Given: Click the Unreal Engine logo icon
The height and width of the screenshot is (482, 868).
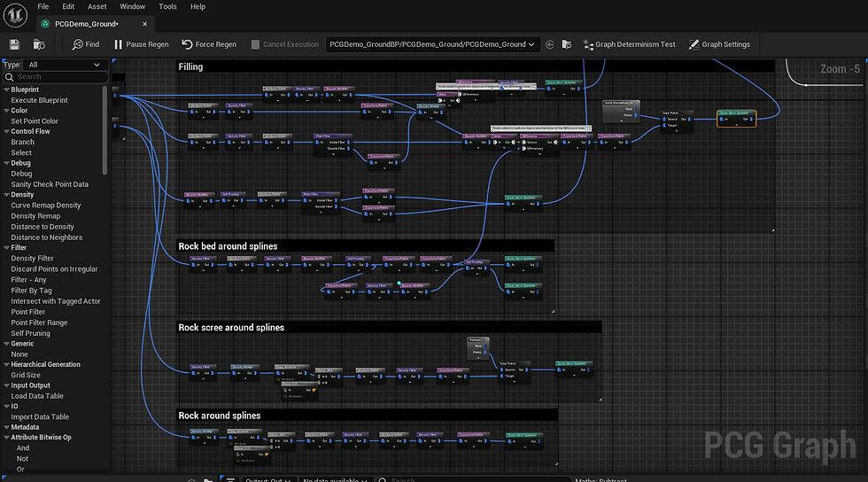Looking at the screenshot, I should coord(15,15).
